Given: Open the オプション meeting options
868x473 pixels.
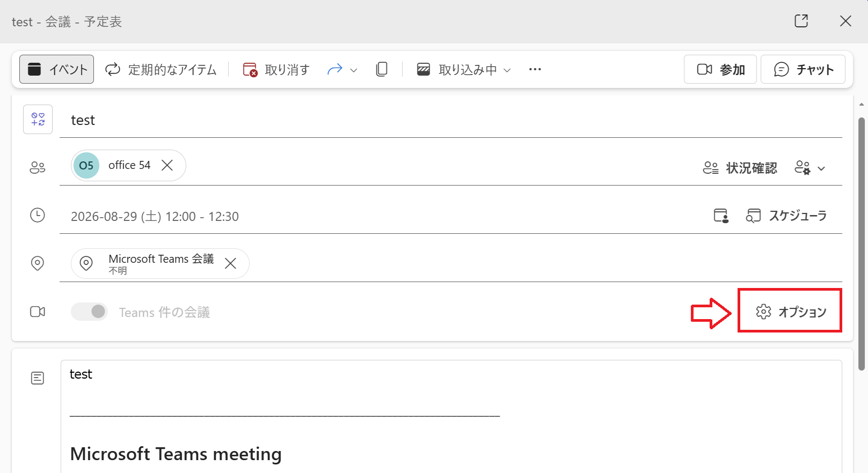Looking at the screenshot, I should coord(790,312).
